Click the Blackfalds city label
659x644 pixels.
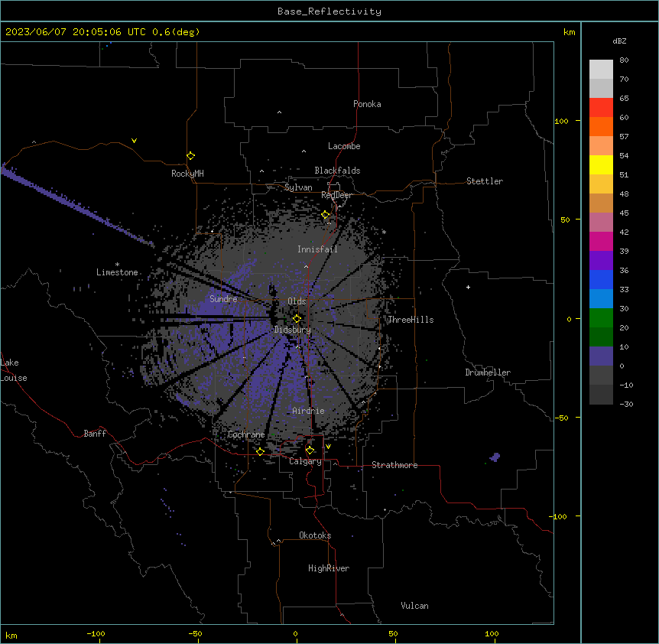[x=337, y=171]
